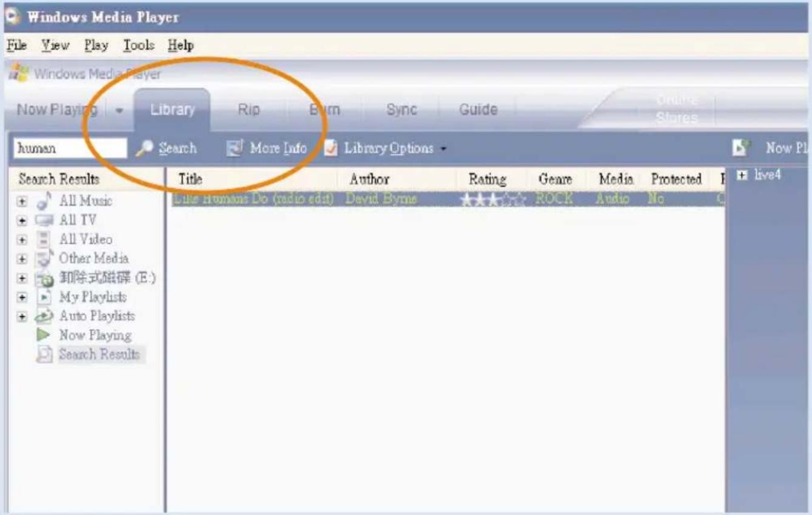Viewport: 812px width, 515px height.
Task: Click the green Now Playing arrow icon
Action: pos(44,335)
